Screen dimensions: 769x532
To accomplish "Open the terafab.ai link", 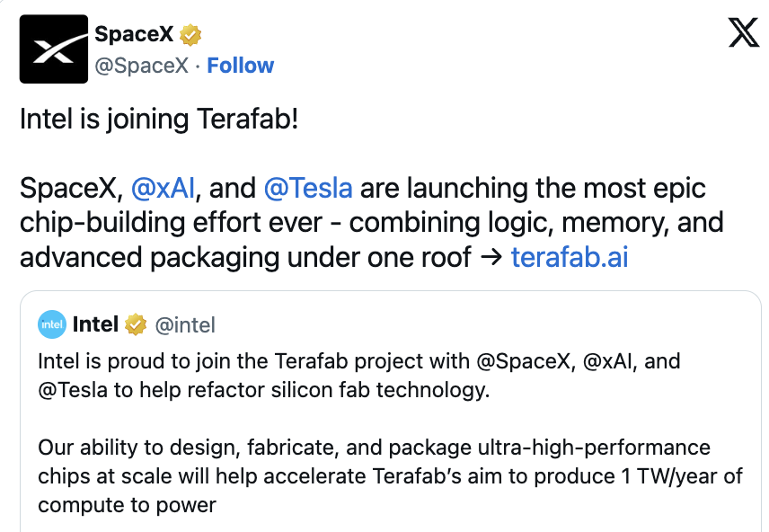I will coord(569,257).
